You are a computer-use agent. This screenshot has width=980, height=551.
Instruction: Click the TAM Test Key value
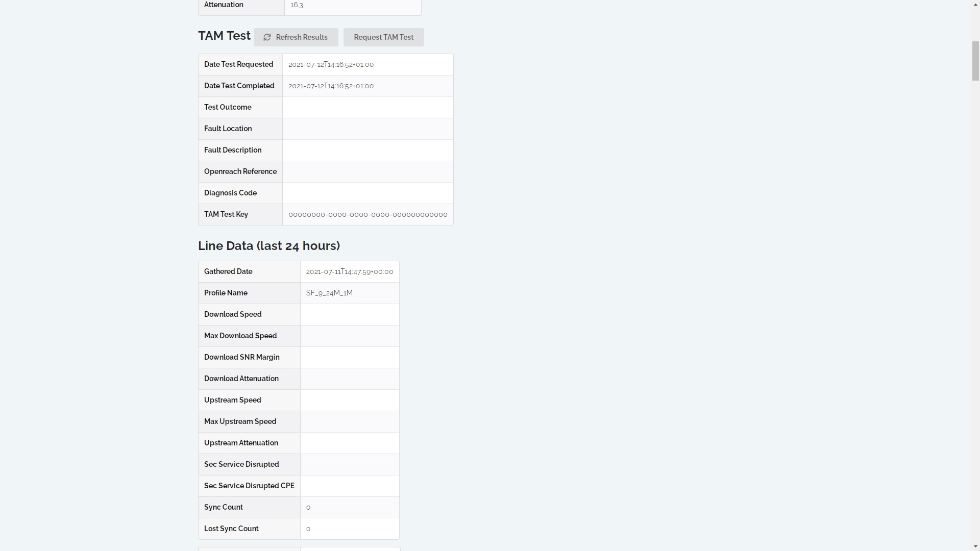(x=367, y=215)
